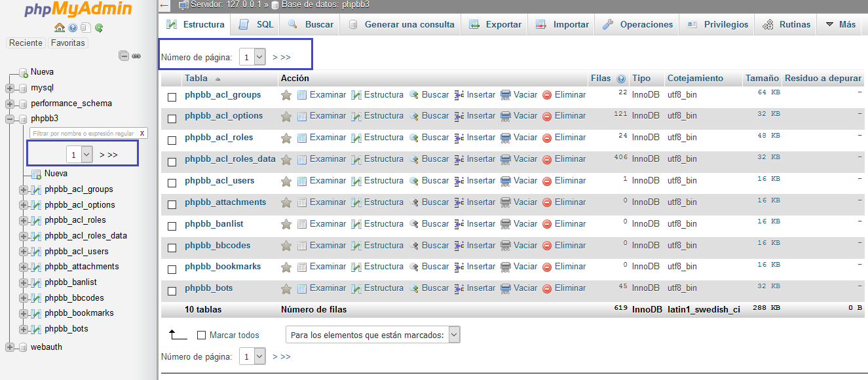This screenshot has height=380, width=868.
Task: Open the Privilegios tab
Action: pos(717,24)
